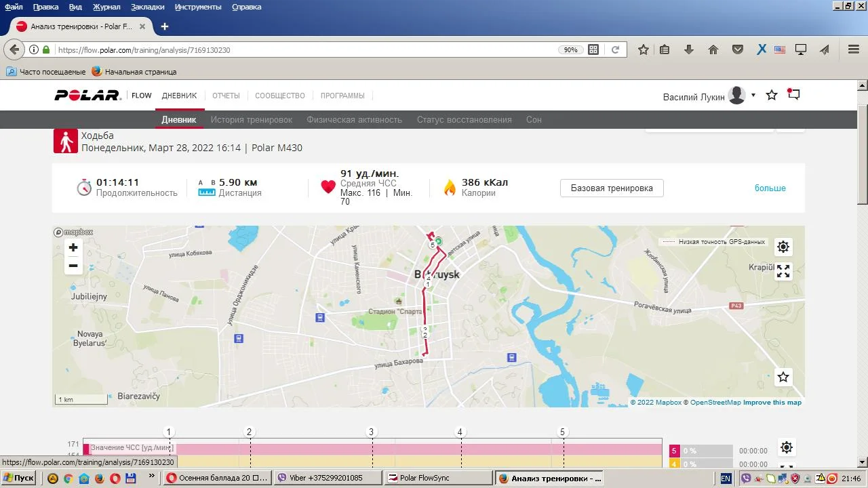Open notifications icon in Polar header
The image size is (868, 488).
(793, 95)
